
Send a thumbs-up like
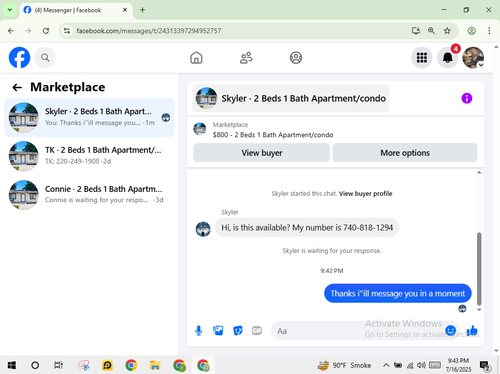[472, 330]
